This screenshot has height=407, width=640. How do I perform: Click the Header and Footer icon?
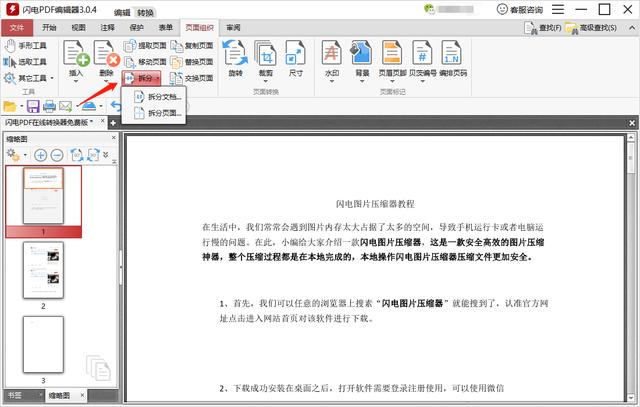pyautogui.click(x=392, y=53)
